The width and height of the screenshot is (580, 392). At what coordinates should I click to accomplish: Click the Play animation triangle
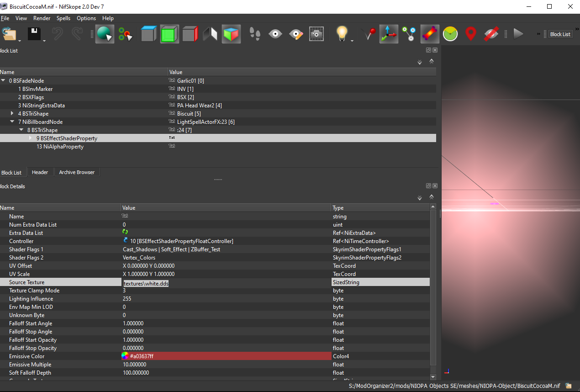point(518,34)
